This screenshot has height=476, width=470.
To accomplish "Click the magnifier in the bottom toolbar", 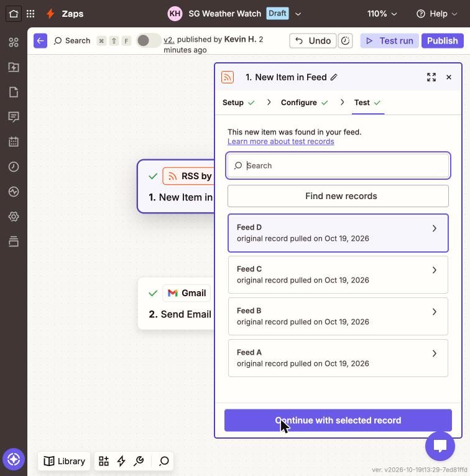I will pyautogui.click(x=164, y=461).
